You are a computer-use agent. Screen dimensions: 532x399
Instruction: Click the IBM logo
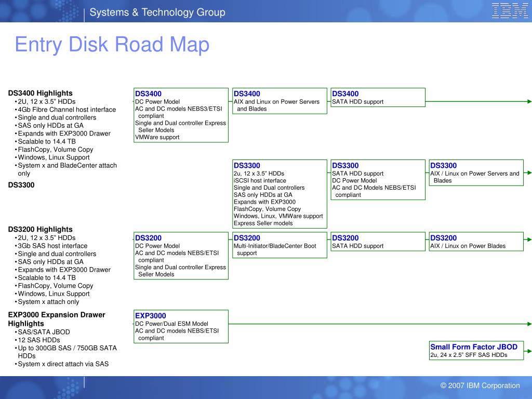pos(510,10)
